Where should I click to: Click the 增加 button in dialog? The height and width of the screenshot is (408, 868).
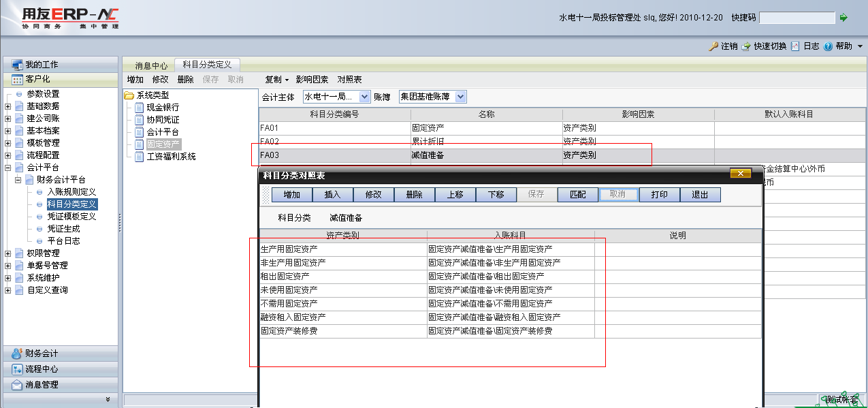pyautogui.click(x=291, y=195)
